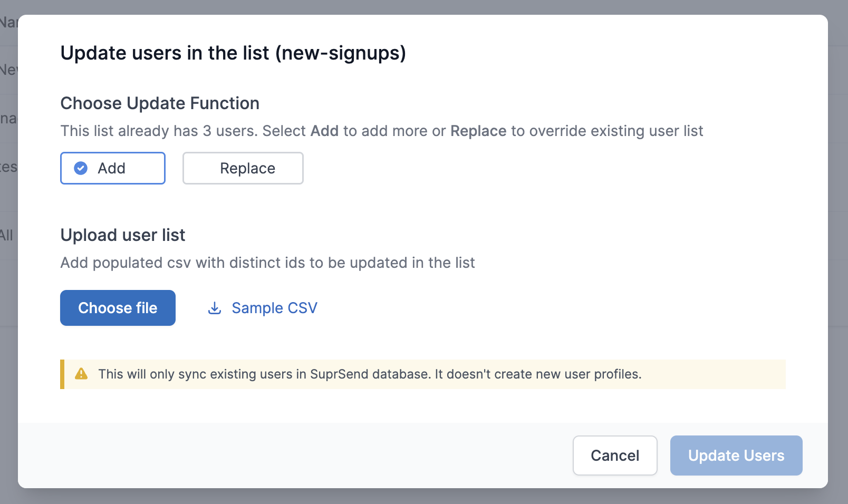The height and width of the screenshot is (504, 848).
Task: Click the bold Add word in the description
Action: 324,131
